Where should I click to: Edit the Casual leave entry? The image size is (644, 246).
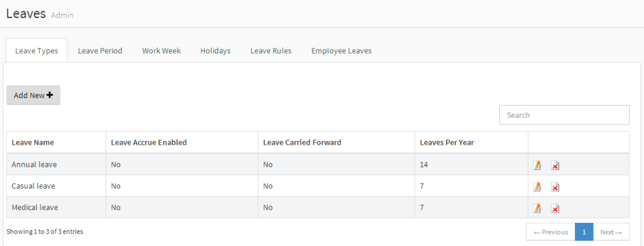[x=537, y=187]
